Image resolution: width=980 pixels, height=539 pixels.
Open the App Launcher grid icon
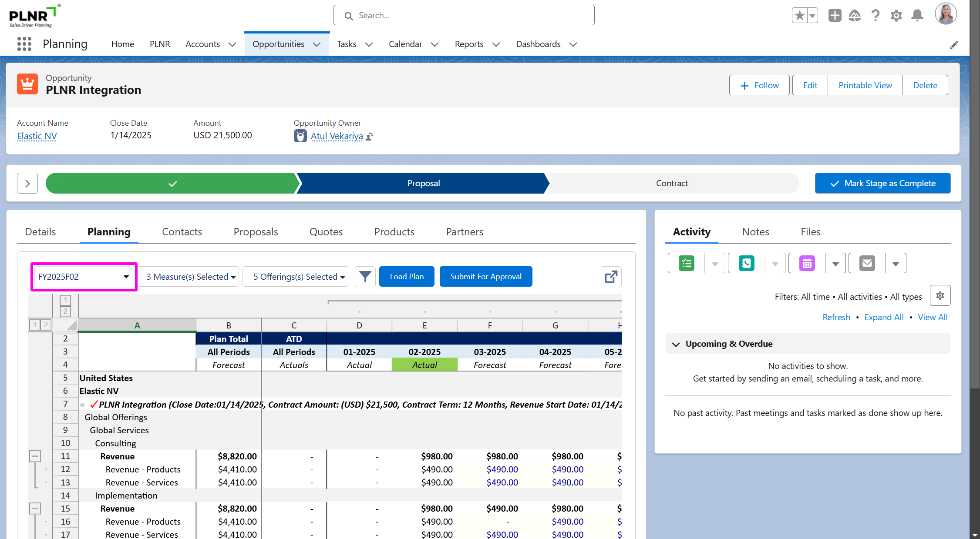coord(24,44)
